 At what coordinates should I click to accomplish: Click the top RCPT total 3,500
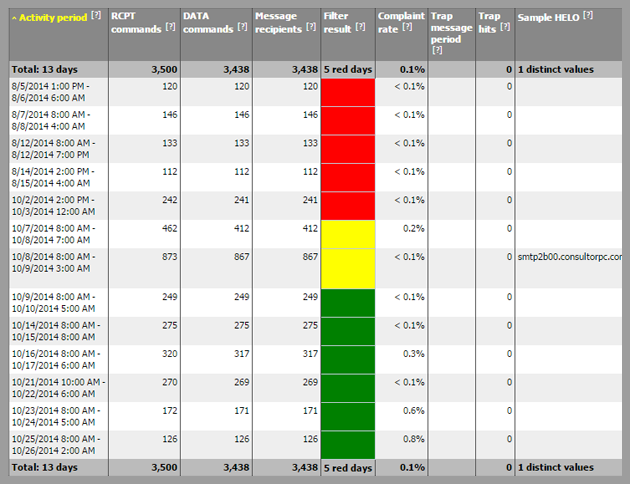[x=164, y=69]
